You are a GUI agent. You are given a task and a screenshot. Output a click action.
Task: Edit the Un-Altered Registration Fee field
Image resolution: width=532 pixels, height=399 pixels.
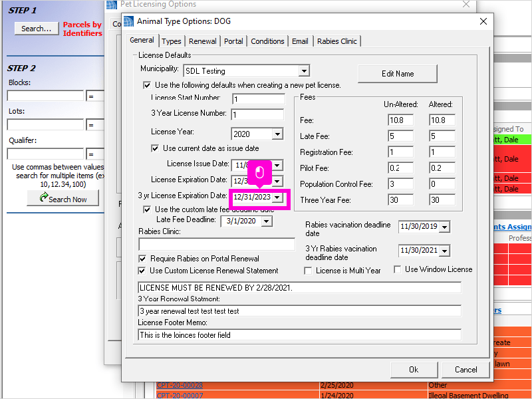point(401,152)
